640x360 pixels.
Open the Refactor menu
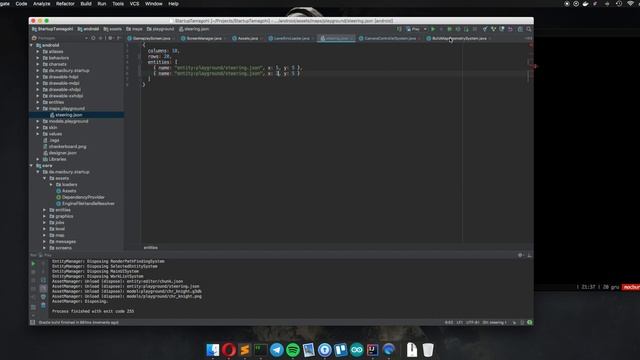coord(65,4)
